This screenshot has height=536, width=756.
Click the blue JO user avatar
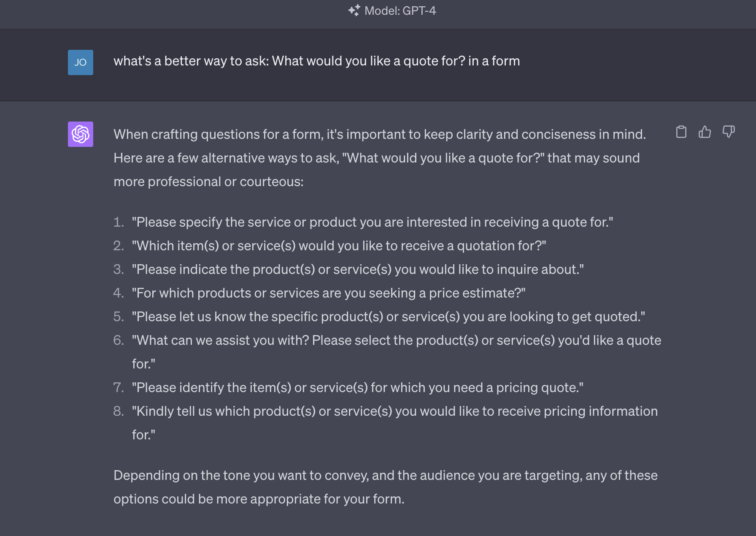(x=81, y=62)
